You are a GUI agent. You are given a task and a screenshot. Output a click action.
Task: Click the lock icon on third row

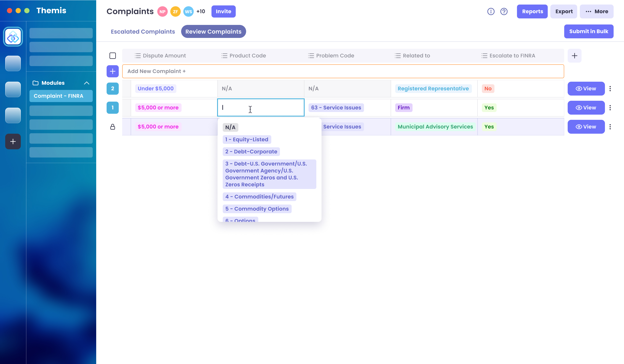tap(112, 127)
